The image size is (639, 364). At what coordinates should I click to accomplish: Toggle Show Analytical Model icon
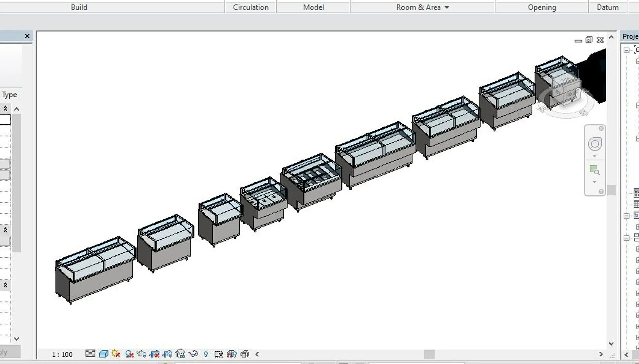[x=232, y=354]
